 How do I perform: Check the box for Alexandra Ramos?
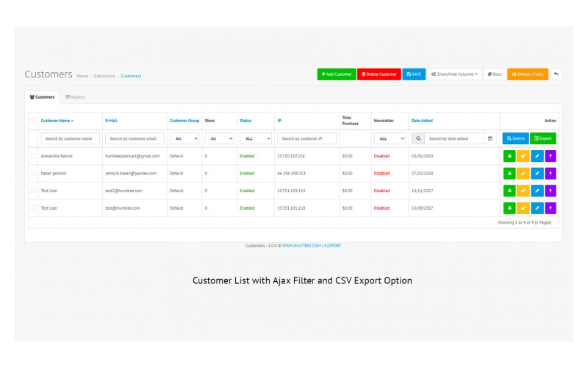(x=32, y=156)
